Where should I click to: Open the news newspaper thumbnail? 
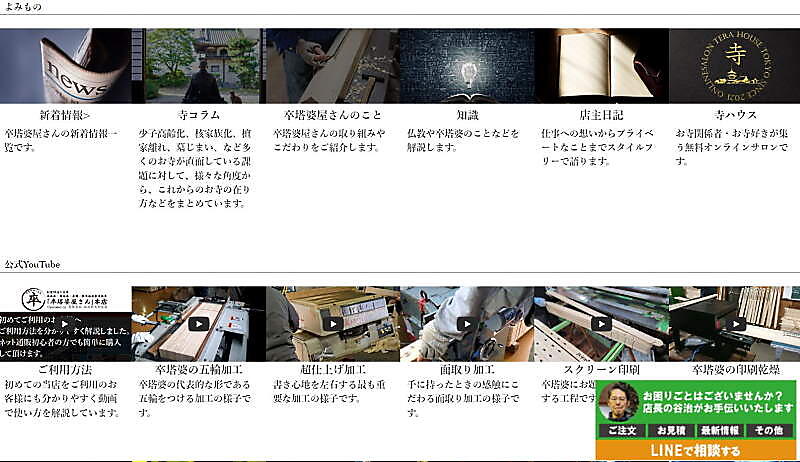tap(66, 66)
